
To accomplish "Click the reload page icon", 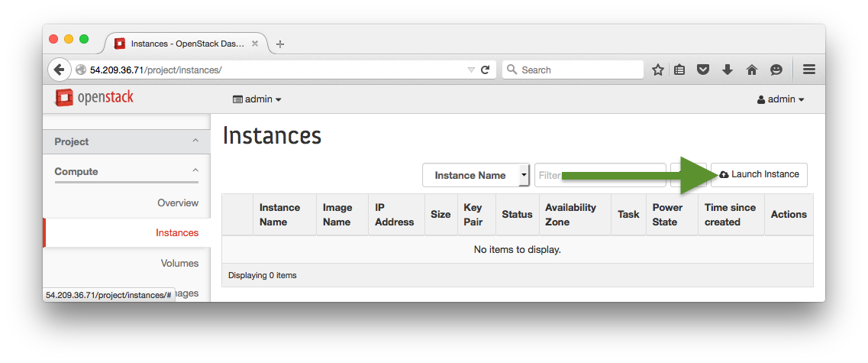I will pos(485,70).
